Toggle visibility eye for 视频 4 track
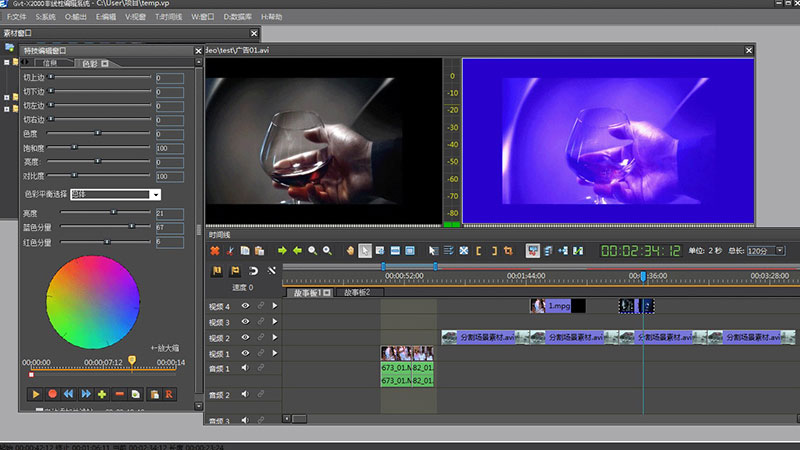This screenshot has width=800, height=450. pos(244,307)
